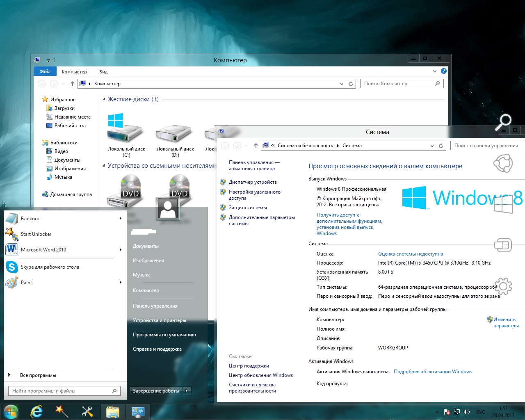Switch to Control Panel taskbar button
This screenshot has height=420, width=525.
coord(138,412)
